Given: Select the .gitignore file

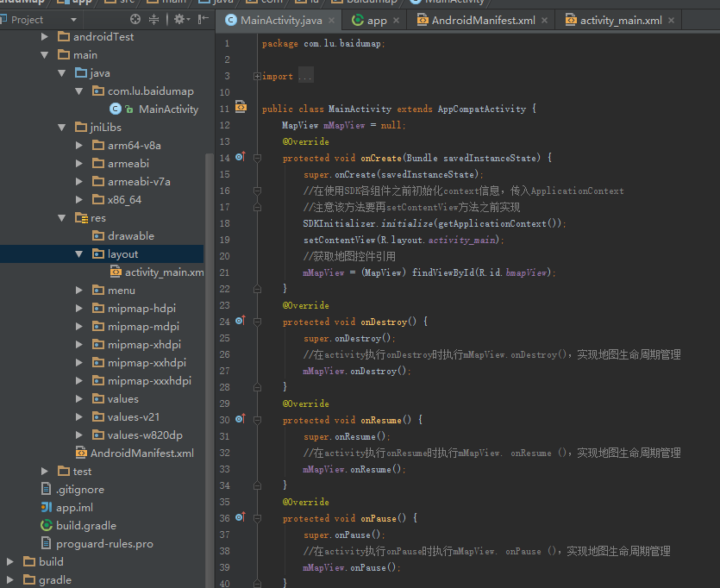Looking at the screenshot, I should [x=72, y=490].
